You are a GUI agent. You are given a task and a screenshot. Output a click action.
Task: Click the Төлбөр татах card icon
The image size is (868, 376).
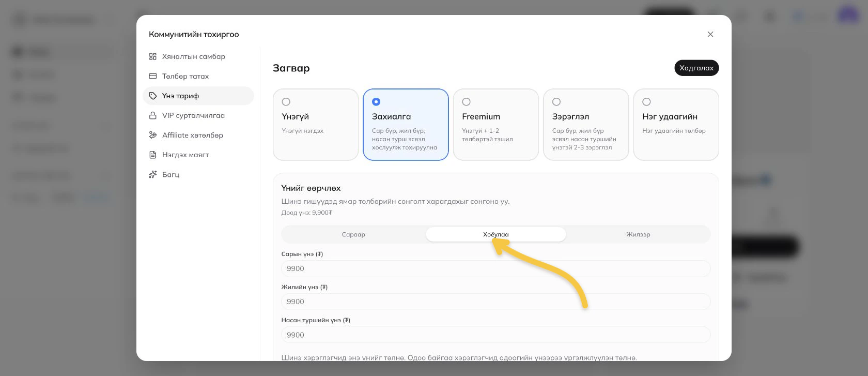(152, 76)
